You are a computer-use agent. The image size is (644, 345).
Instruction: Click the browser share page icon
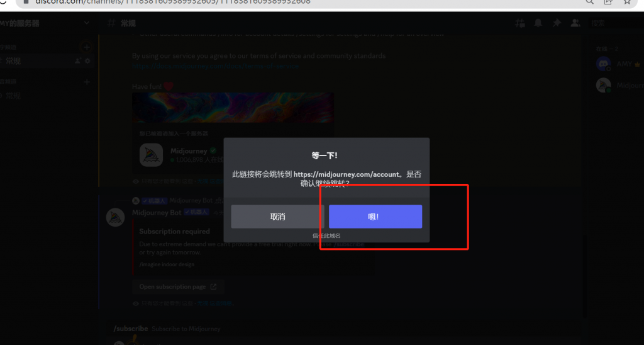608,2
